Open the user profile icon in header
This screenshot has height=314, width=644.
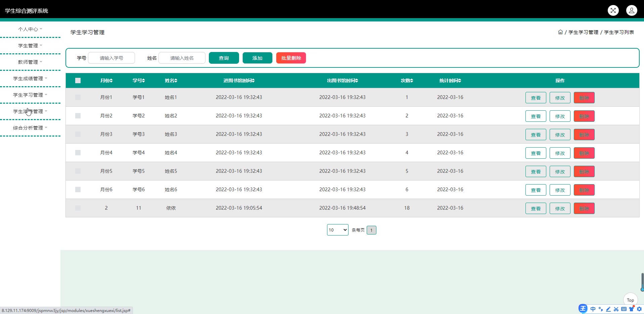click(632, 10)
